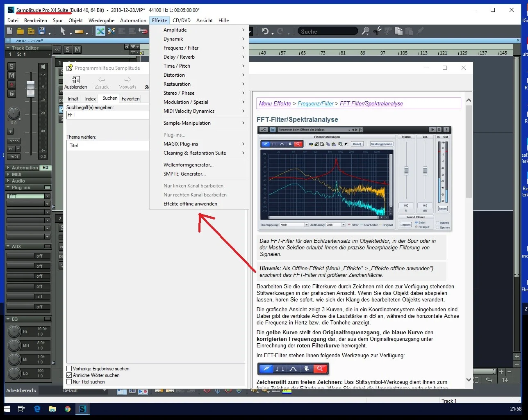Follow the 'Menü Effekte' breadcrumb link
This screenshot has width=528, height=420.
coord(275,104)
